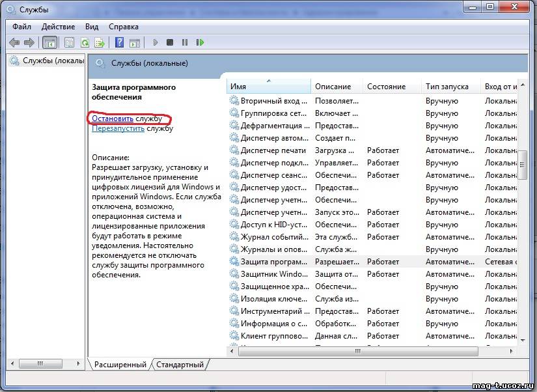Sort by the Вход от имени column header
Image resolution: width=537 pixels, height=392 pixels.
[500, 87]
